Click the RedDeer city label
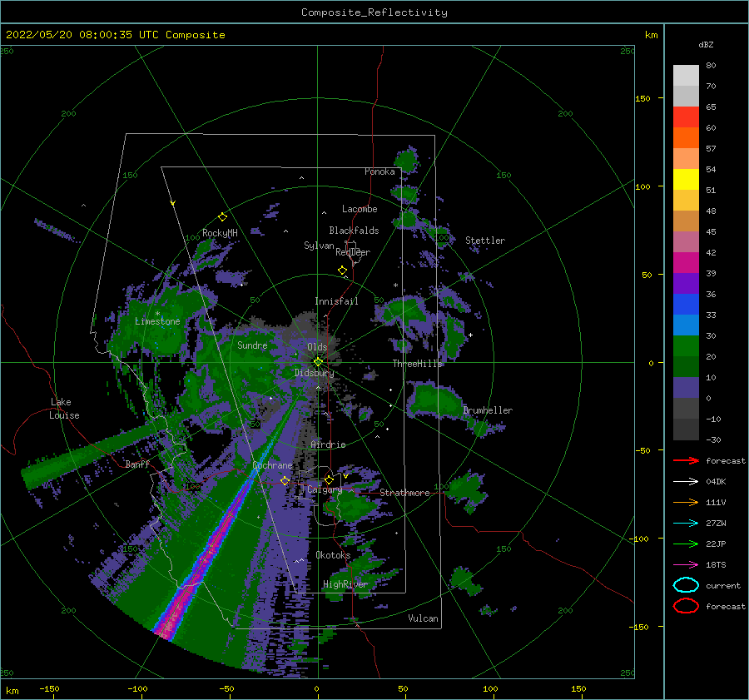 point(353,252)
